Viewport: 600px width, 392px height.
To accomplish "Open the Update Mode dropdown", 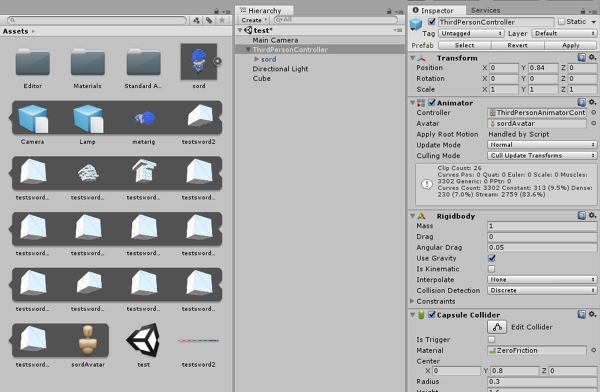I will click(x=542, y=145).
